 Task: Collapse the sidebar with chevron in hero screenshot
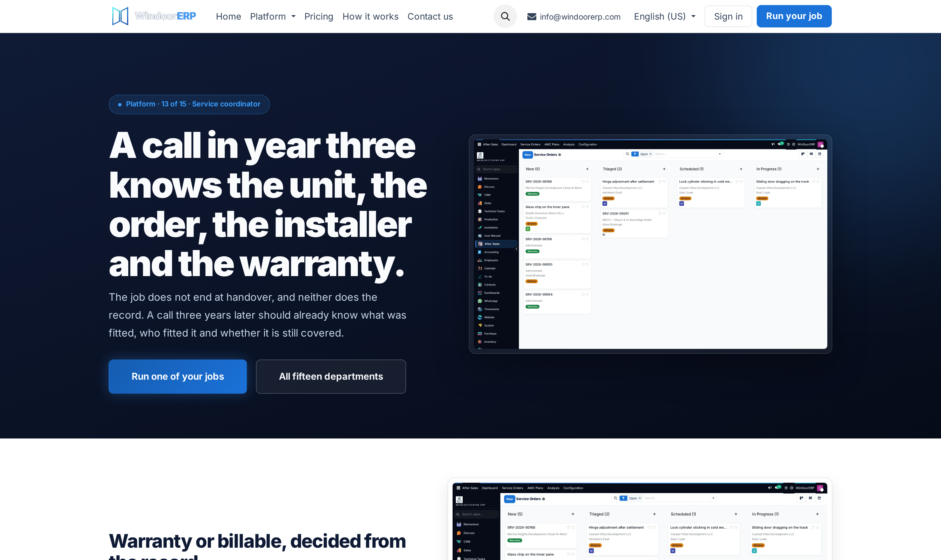pyautogui.click(x=516, y=249)
